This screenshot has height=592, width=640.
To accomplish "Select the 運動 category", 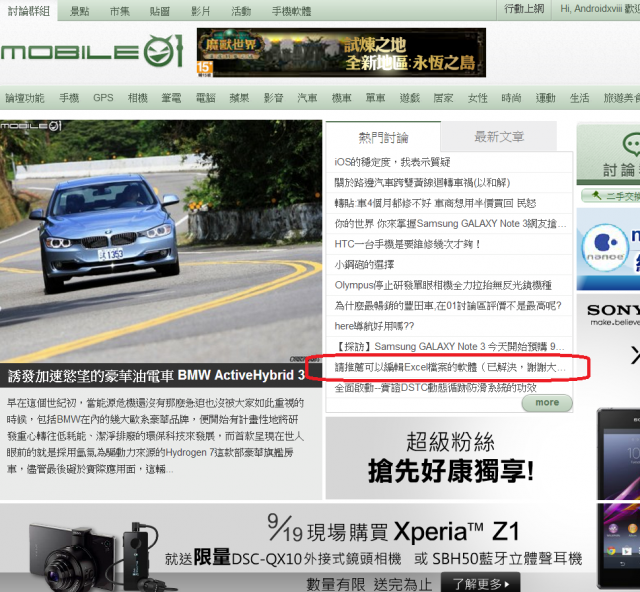I will 546,98.
